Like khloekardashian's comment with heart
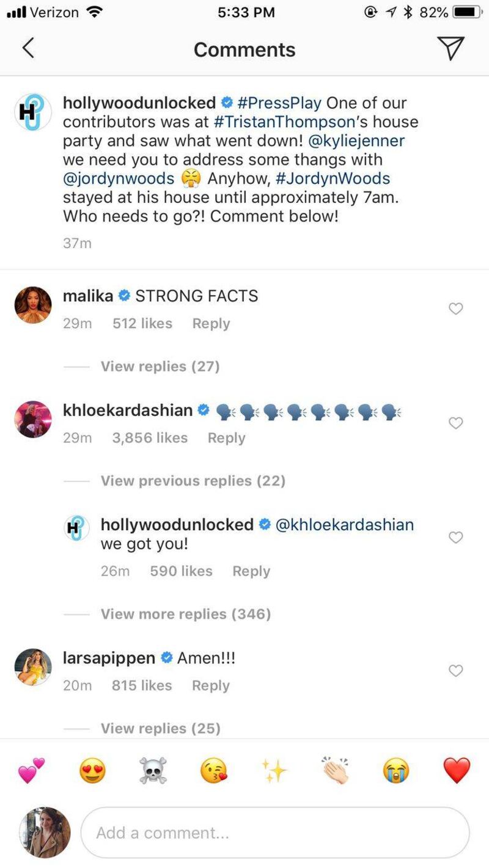 pos(455,423)
